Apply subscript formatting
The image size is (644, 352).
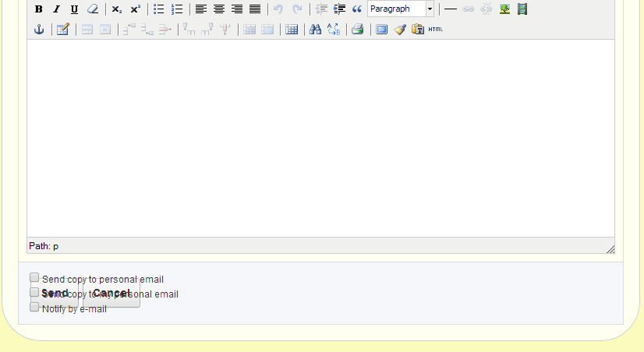[117, 9]
